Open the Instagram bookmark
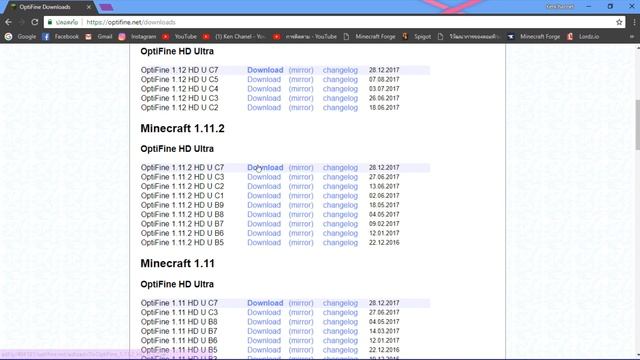Screen dimensions: 640x360 137,37
